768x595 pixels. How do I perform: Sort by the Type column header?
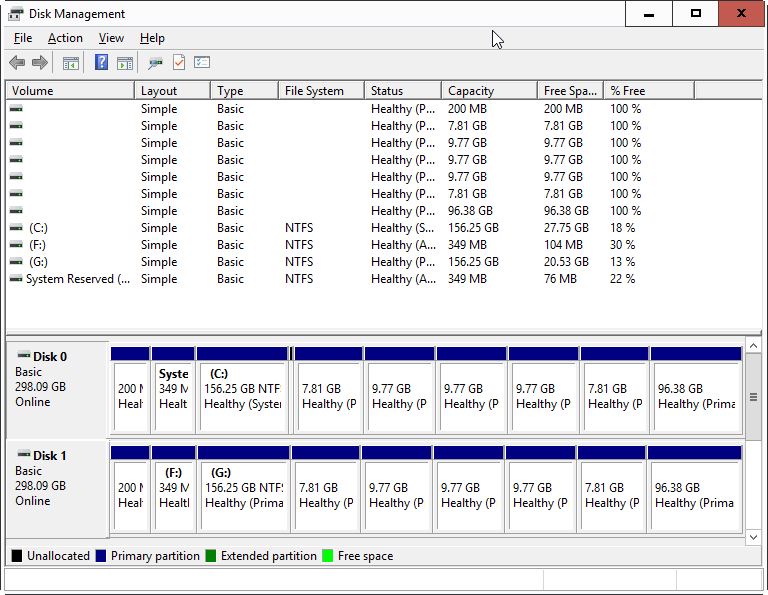(244, 91)
